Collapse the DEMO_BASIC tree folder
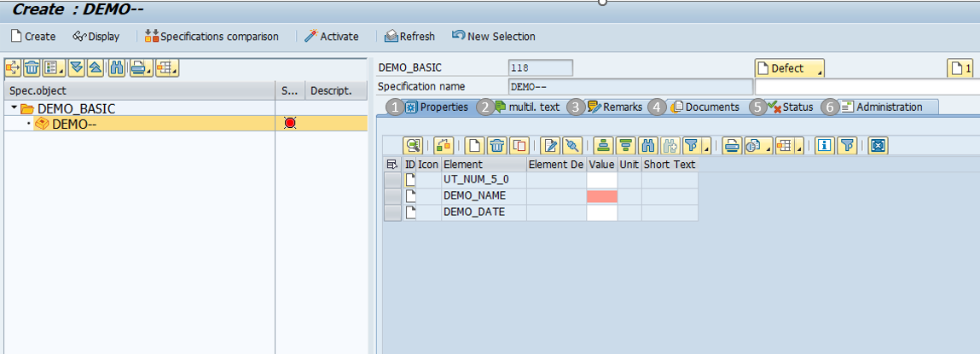 click(x=14, y=109)
